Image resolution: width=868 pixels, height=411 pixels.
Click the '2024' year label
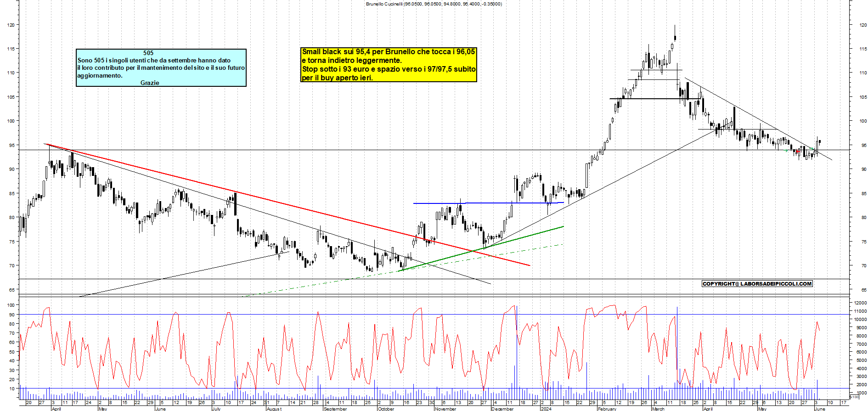click(x=546, y=409)
